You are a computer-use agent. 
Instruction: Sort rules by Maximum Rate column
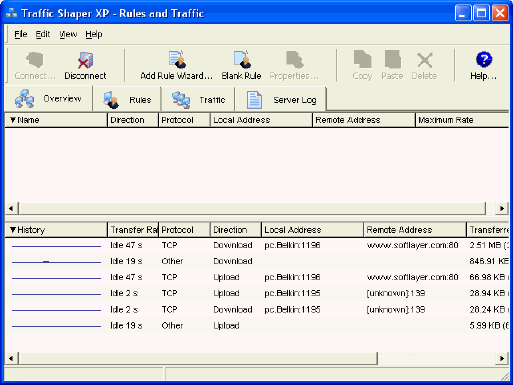tap(462, 120)
